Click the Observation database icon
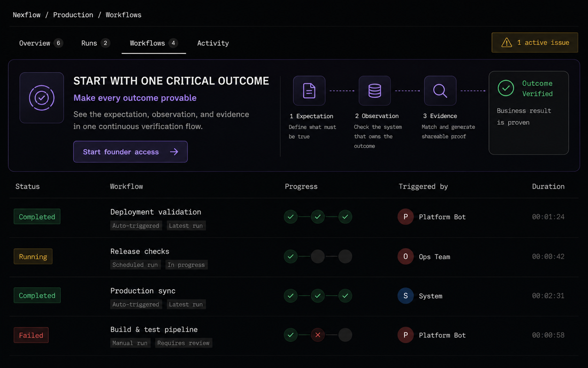Image resolution: width=588 pixels, height=368 pixels. [x=375, y=91]
